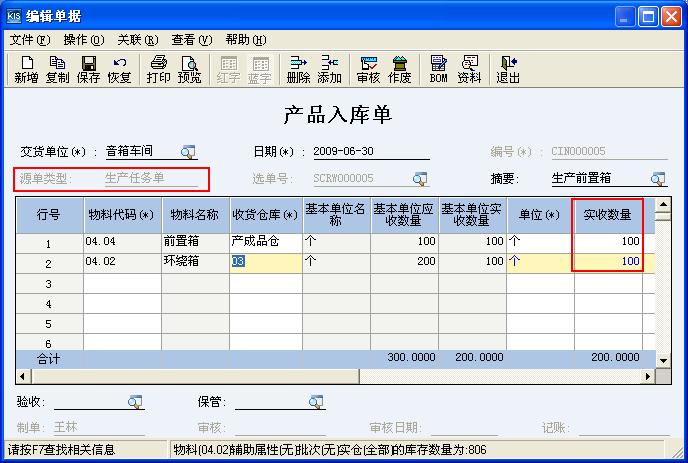688x463 pixels.
Task: Add a row with 添加 icon
Action: pos(330,69)
